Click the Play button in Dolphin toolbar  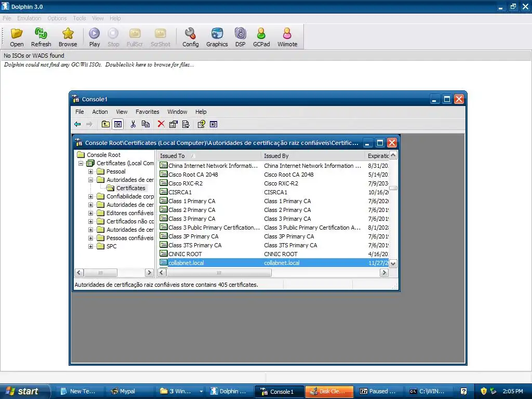95,37
